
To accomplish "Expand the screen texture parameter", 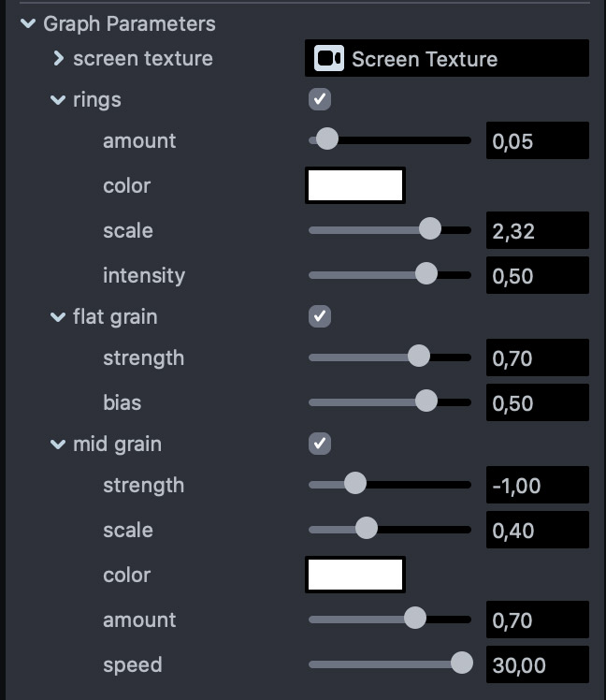I will pyautogui.click(x=58, y=58).
